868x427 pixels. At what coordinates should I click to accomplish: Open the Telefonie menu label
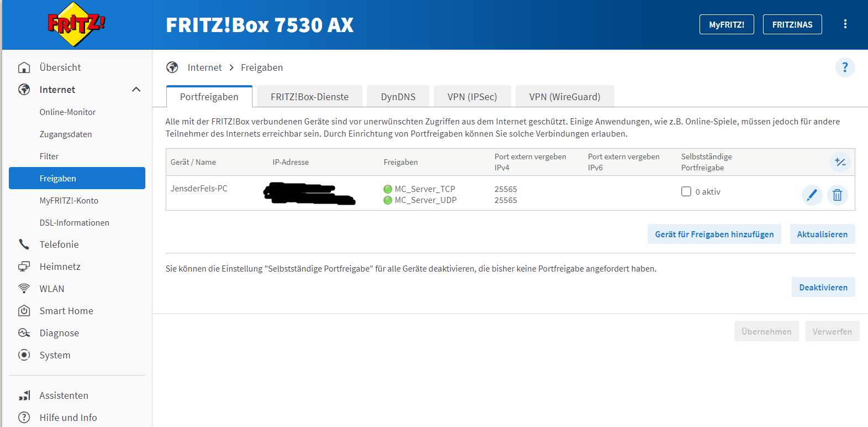[59, 244]
